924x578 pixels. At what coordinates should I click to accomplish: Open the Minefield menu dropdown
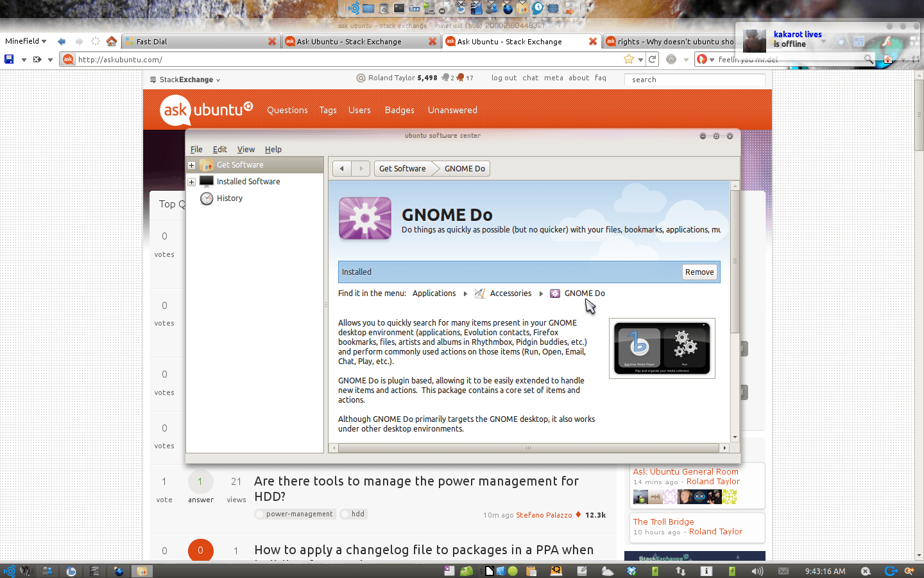tap(26, 41)
